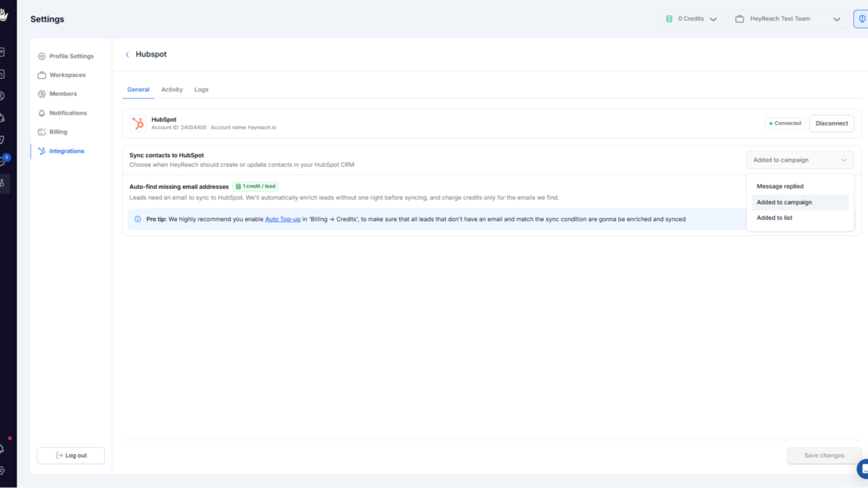Open Profile Settings in the settings menu

tap(66, 56)
